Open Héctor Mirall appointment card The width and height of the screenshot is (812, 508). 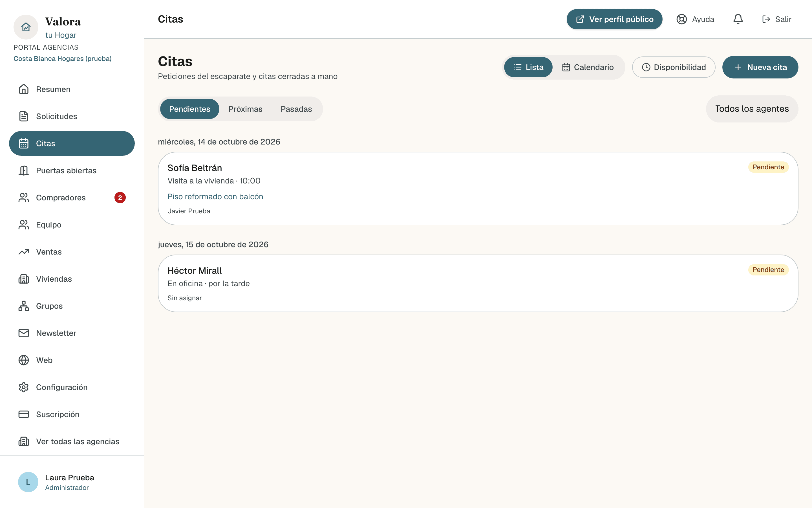pyautogui.click(x=478, y=283)
